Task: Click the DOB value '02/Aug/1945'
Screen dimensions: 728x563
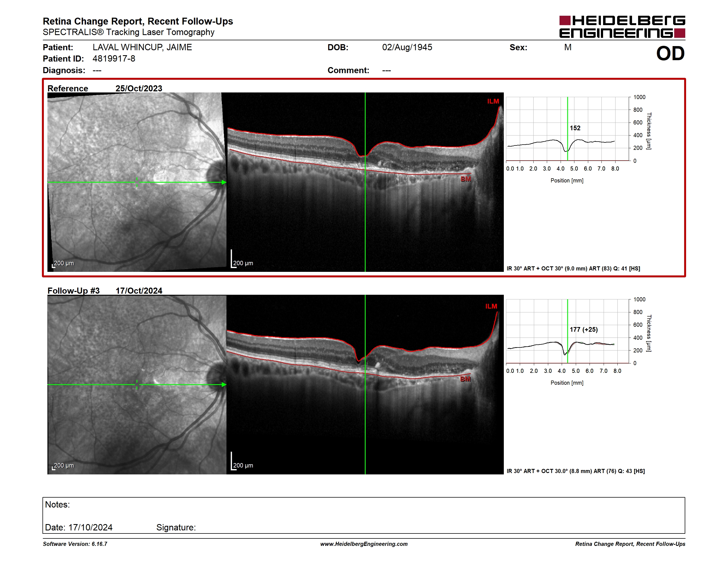Action: (x=407, y=47)
